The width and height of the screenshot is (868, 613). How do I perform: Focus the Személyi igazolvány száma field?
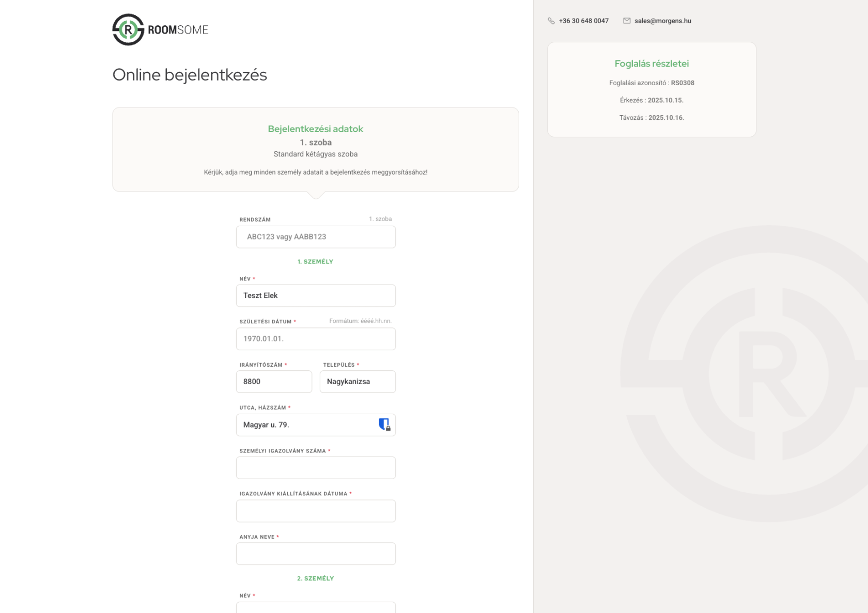click(316, 468)
